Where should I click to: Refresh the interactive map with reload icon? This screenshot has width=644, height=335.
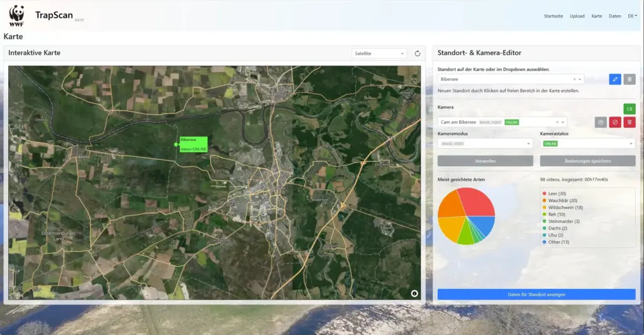(x=418, y=54)
